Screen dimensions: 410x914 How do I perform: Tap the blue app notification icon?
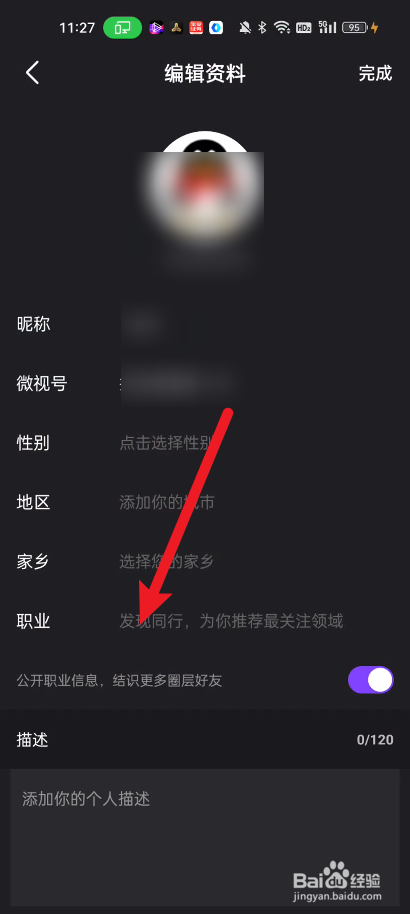click(216, 27)
